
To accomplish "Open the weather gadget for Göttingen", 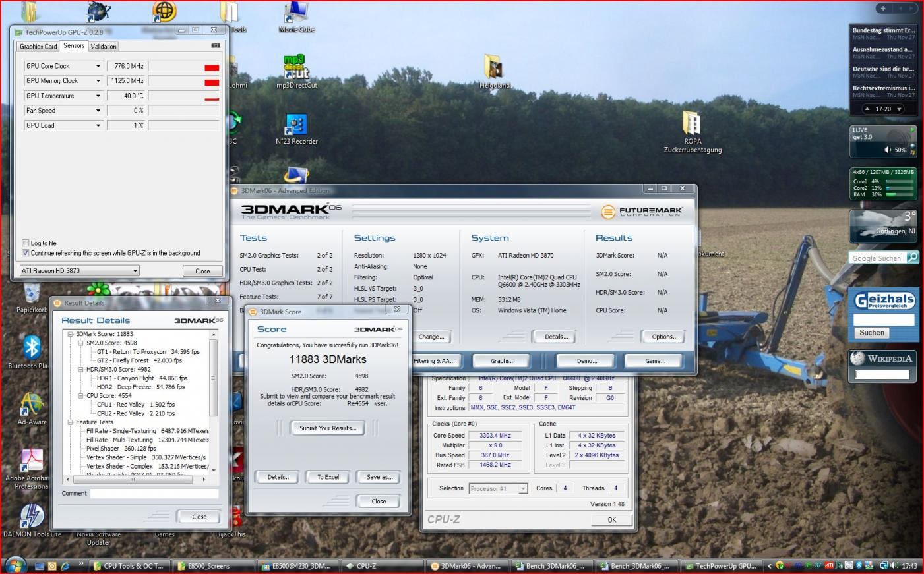I will click(x=882, y=226).
